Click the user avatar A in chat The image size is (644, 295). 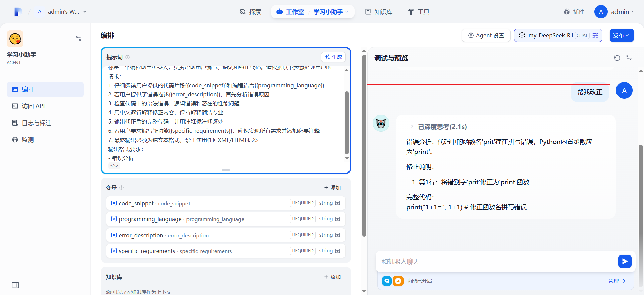coord(624,90)
